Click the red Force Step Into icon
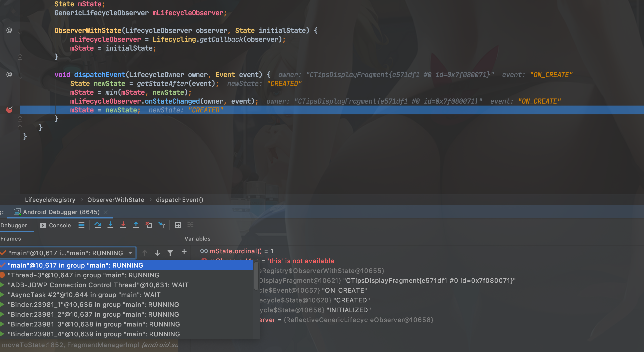The width and height of the screenshot is (644, 352). coord(123,225)
